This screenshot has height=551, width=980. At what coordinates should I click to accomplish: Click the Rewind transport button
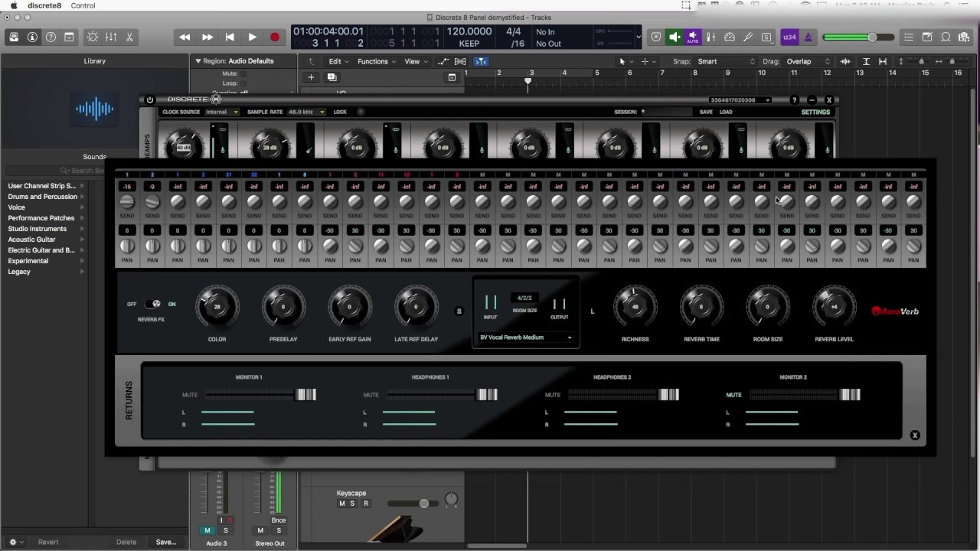point(185,37)
